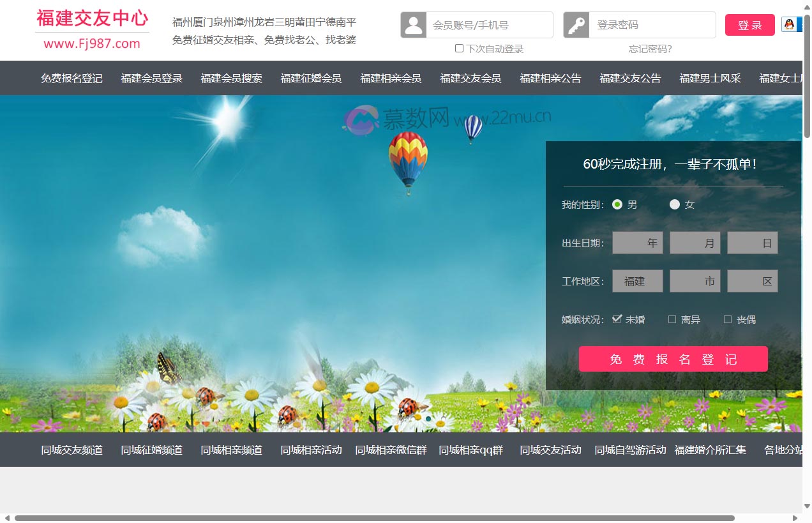Image resolution: width=812 pixels, height=523 pixels.
Task: Open the 区 district selector dropdown
Action: [752, 281]
